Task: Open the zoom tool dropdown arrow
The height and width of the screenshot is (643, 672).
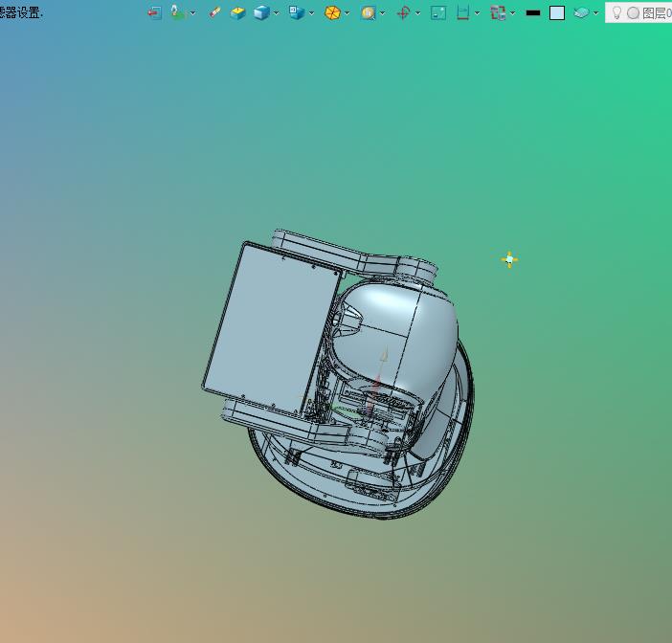Action: coord(382,13)
